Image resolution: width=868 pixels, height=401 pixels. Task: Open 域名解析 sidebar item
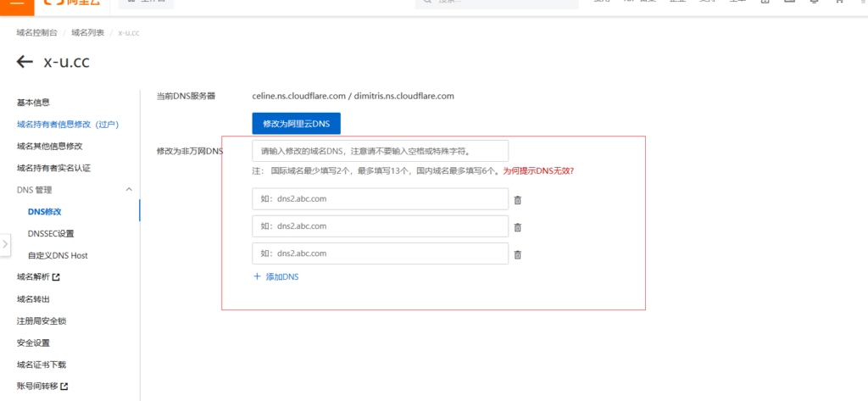(x=33, y=277)
